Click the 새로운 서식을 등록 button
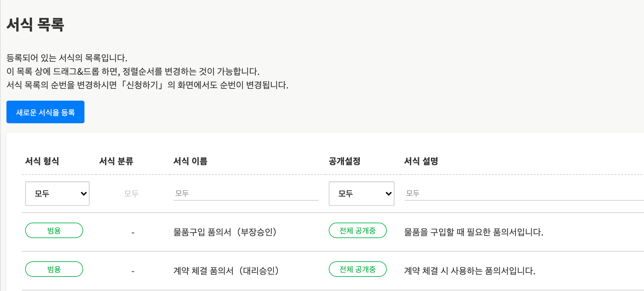 (x=45, y=112)
